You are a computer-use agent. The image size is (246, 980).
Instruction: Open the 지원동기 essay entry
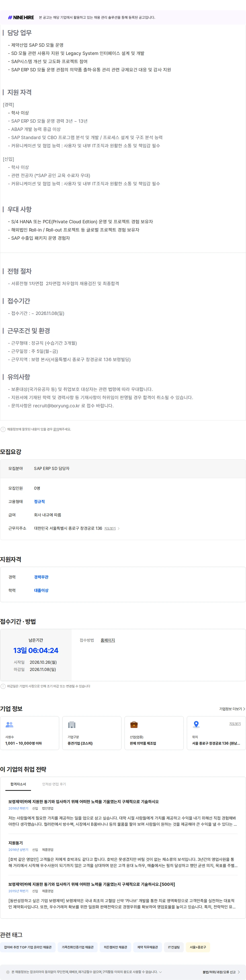(16, 843)
